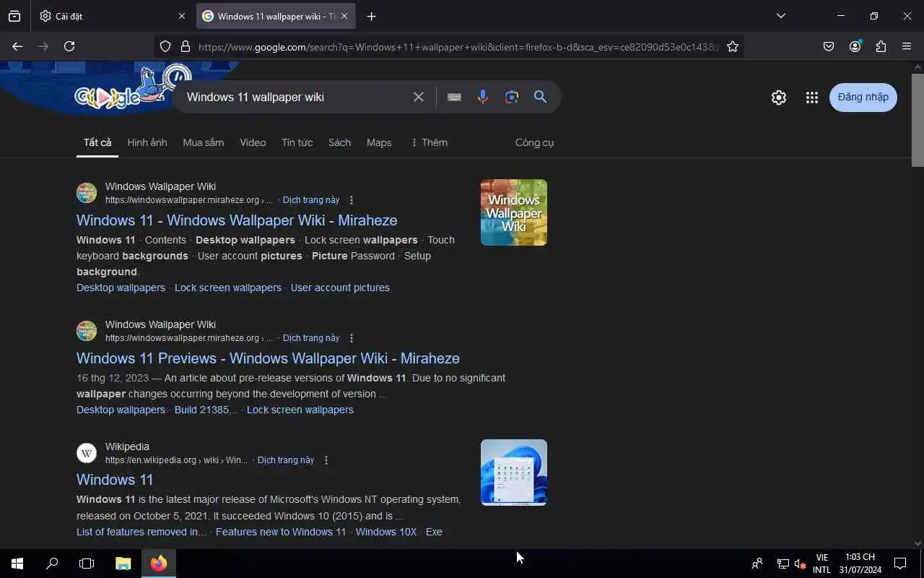The width and height of the screenshot is (924, 578).
Task: Open File Explorer from taskbar
Action: click(123, 564)
